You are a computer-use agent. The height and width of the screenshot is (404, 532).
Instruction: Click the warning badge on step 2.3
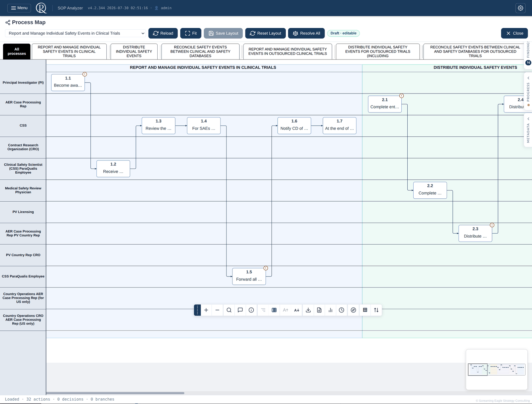click(492, 225)
